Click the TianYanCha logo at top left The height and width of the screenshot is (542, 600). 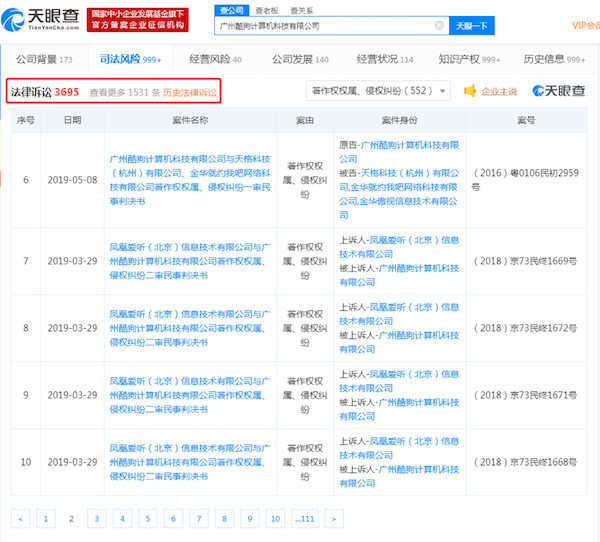point(40,20)
